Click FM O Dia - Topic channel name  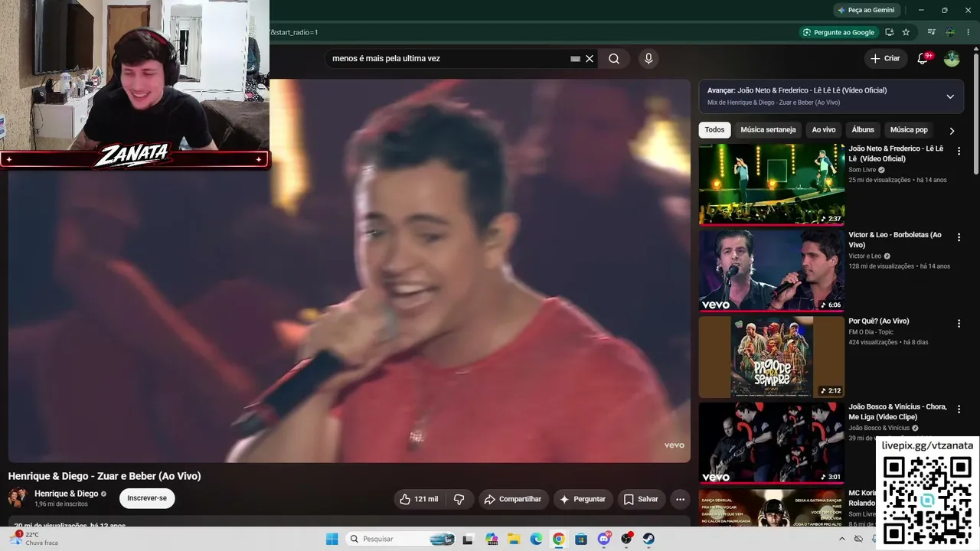click(871, 332)
